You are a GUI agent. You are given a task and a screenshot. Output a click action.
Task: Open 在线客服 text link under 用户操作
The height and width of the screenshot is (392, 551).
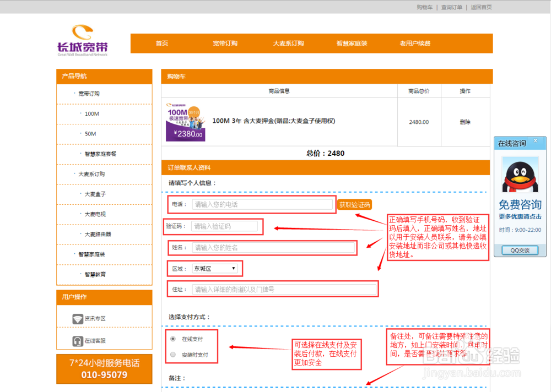click(x=95, y=341)
